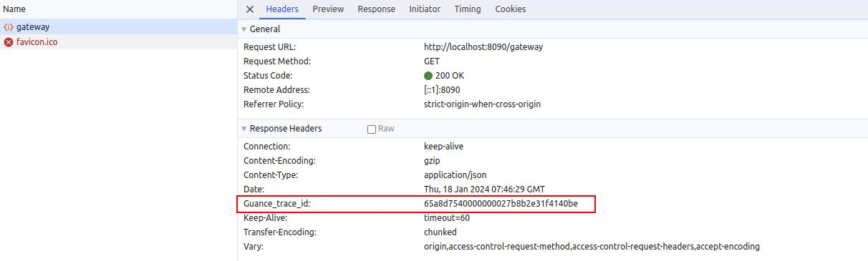Click the application/json content-type value
The height and width of the screenshot is (261, 868).
click(455, 175)
